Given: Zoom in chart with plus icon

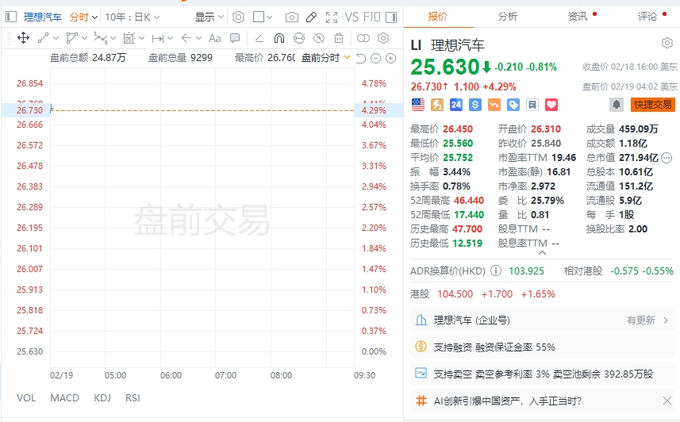Looking at the screenshot, I should point(391,58).
